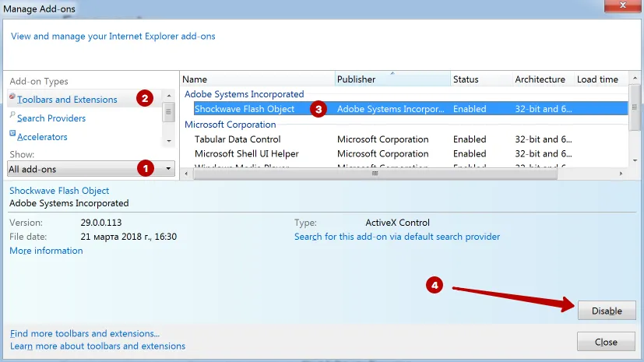Select the Tabular Data Control row
This screenshot has height=362, width=644.
(410, 139)
